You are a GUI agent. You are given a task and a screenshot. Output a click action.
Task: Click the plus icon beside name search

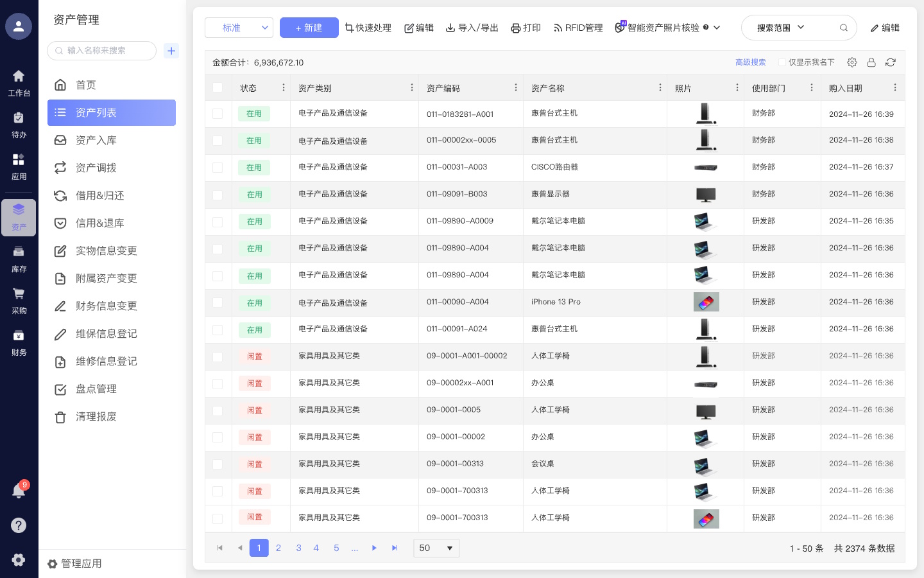pos(171,51)
